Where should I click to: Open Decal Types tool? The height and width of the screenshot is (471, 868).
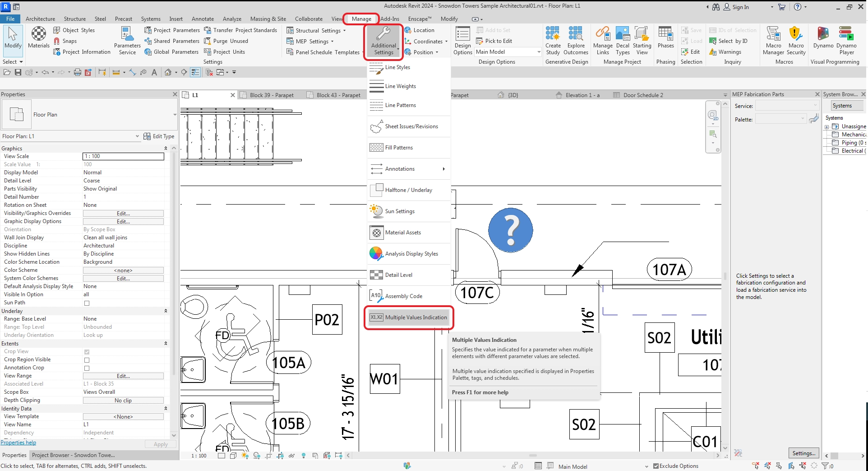[x=623, y=41]
